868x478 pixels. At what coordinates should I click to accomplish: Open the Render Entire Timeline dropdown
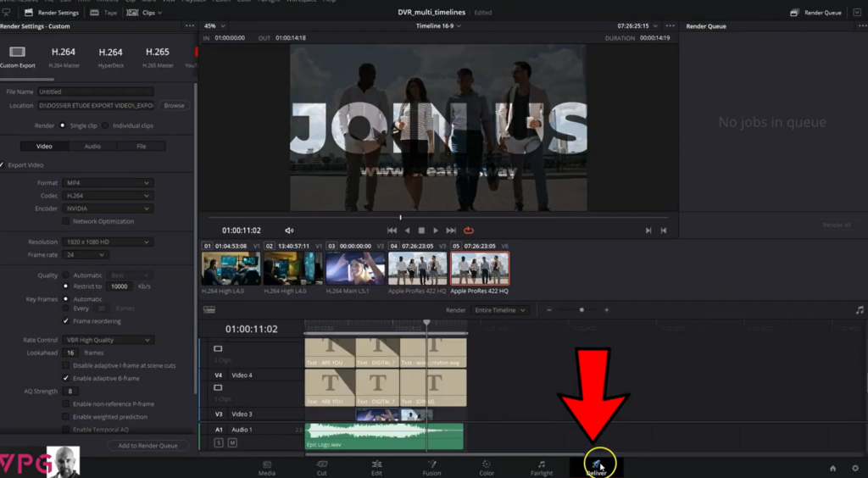click(500, 310)
